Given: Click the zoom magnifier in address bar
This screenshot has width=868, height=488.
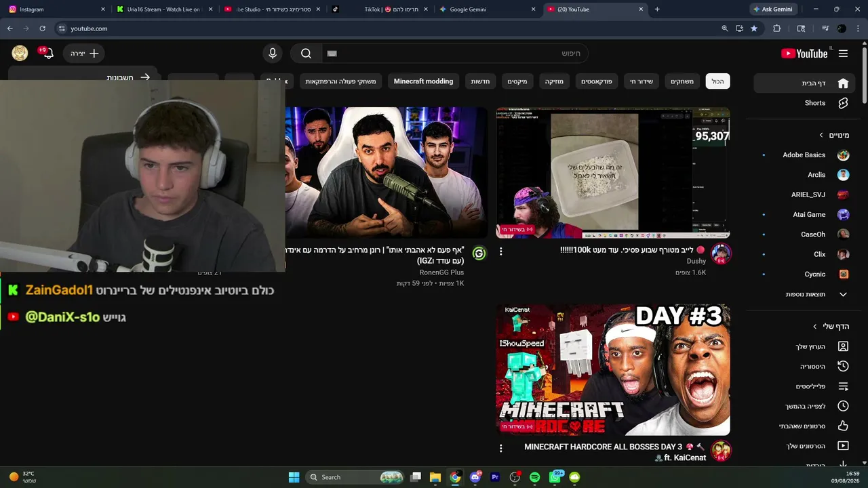Looking at the screenshot, I should 724,28.
